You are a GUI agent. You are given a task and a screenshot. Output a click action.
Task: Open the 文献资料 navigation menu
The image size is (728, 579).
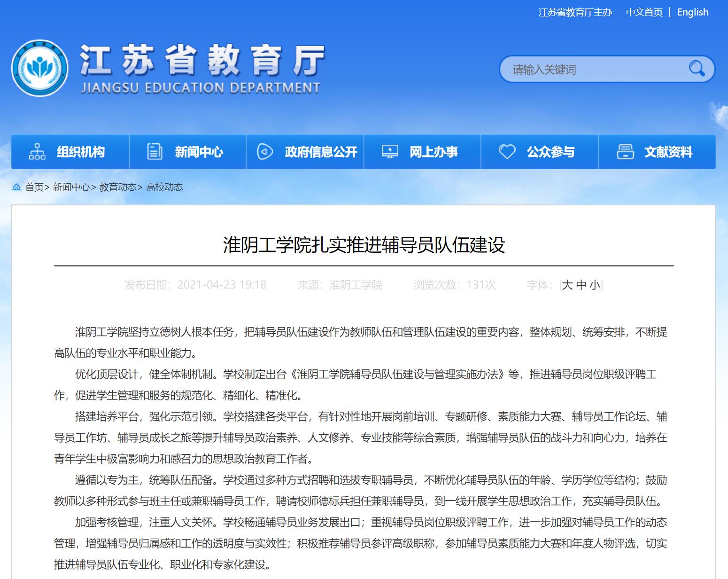pyautogui.click(x=668, y=152)
